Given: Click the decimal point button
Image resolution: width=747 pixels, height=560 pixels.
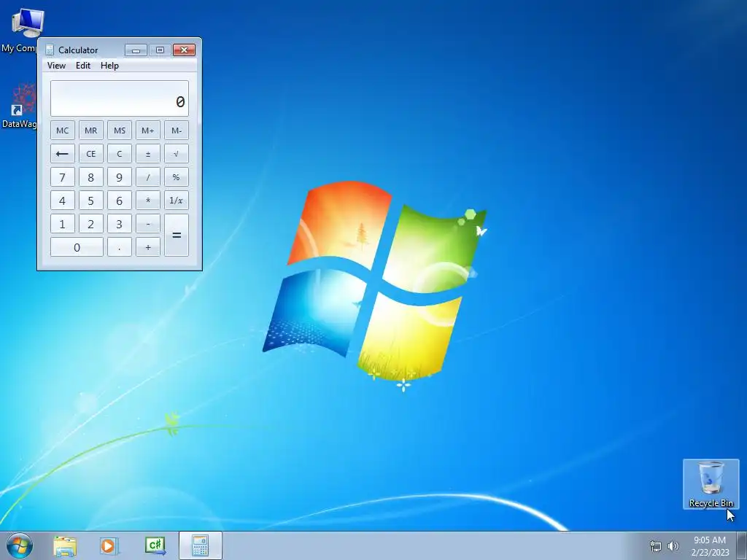Looking at the screenshot, I should [120, 247].
